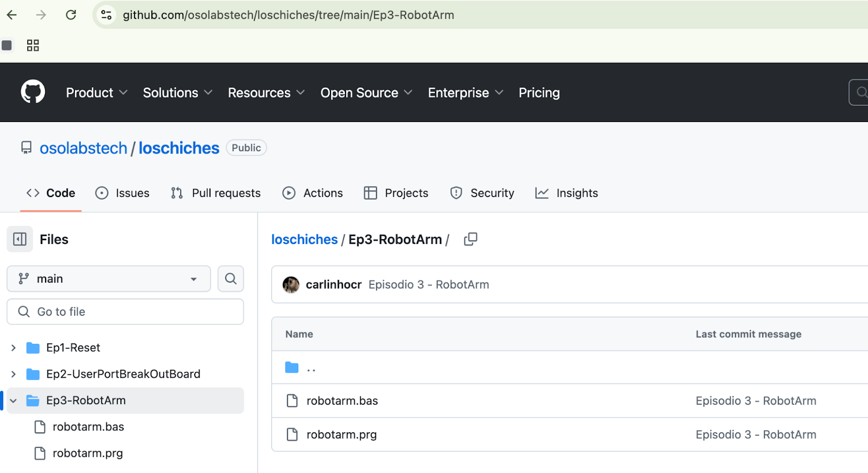Switch to the Actions tab
This screenshot has height=473, width=868.
point(313,193)
